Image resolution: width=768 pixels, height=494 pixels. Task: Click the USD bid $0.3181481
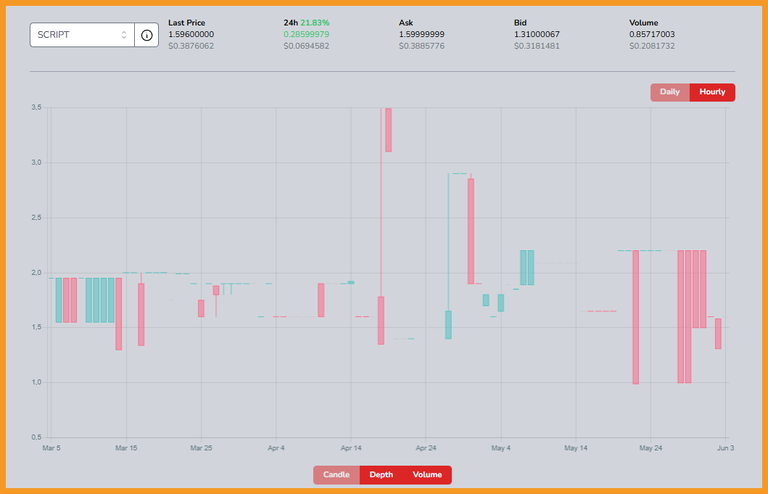point(537,46)
